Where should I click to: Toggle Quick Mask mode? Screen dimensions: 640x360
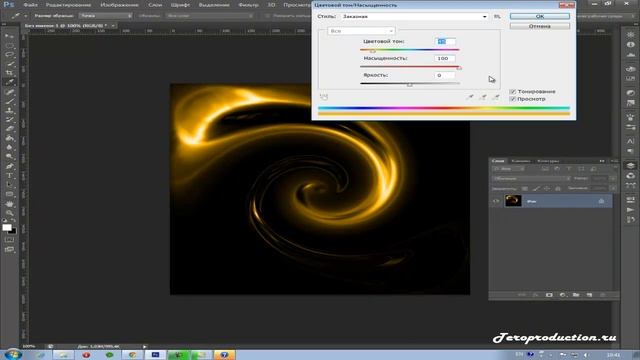(9, 240)
